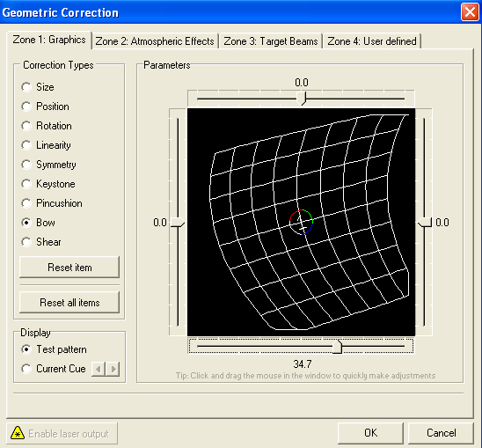Click the bottom slider thumb at 34.7

coord(337,347)
